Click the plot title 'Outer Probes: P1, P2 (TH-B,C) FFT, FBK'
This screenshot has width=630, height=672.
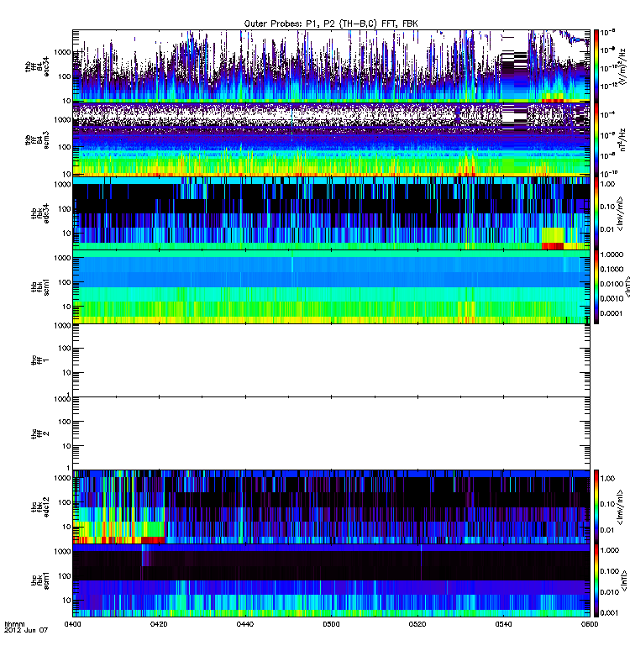click(331, 24)
